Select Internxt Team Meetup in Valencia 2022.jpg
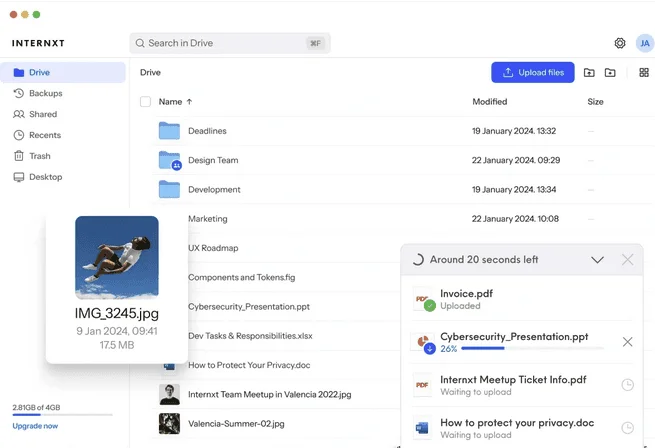 coord(269,394)
